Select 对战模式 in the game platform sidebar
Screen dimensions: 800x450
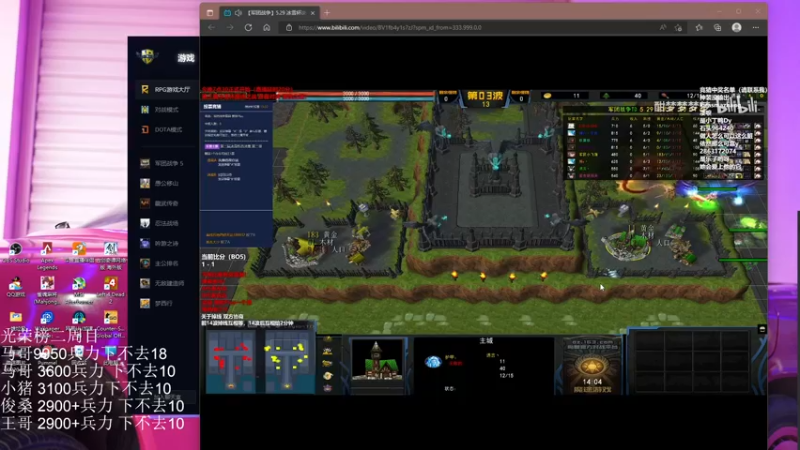tap(167, 110)
